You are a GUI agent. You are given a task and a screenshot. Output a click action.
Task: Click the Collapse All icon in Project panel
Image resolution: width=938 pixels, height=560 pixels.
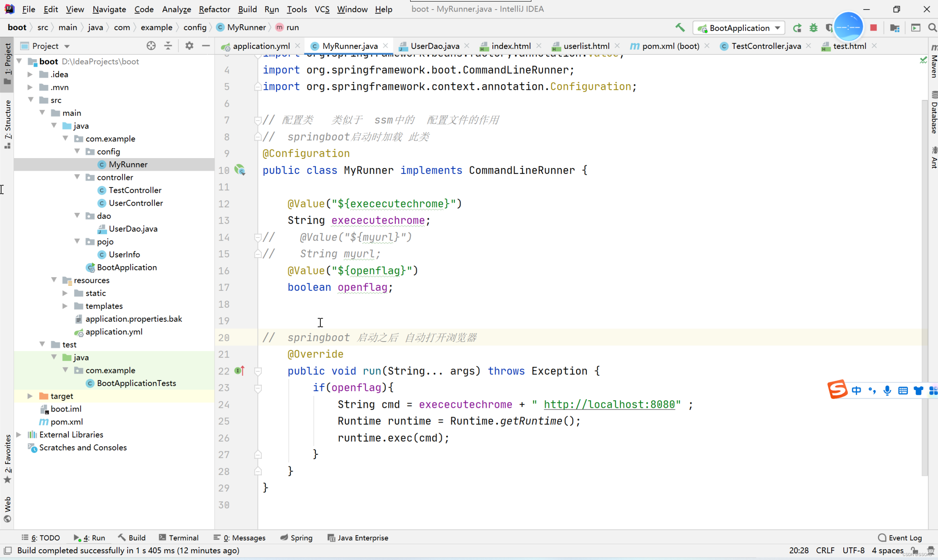click(168, 46)
